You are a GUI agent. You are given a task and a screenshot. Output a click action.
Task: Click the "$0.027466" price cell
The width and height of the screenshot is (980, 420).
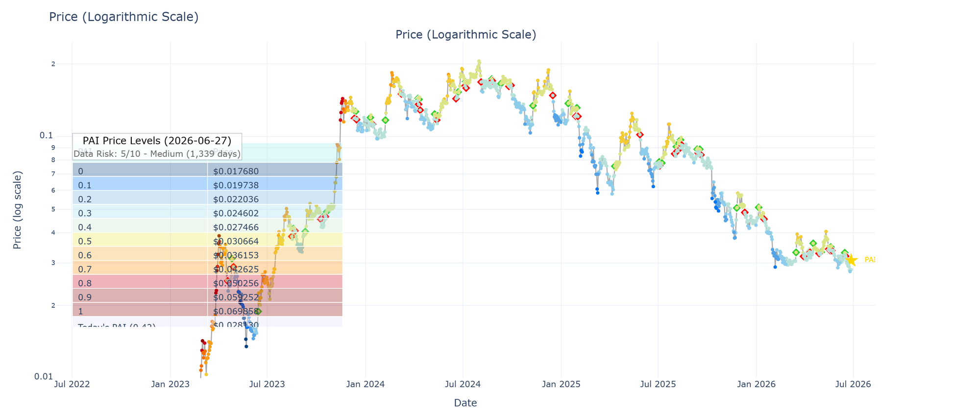click(x=275, y=225)
